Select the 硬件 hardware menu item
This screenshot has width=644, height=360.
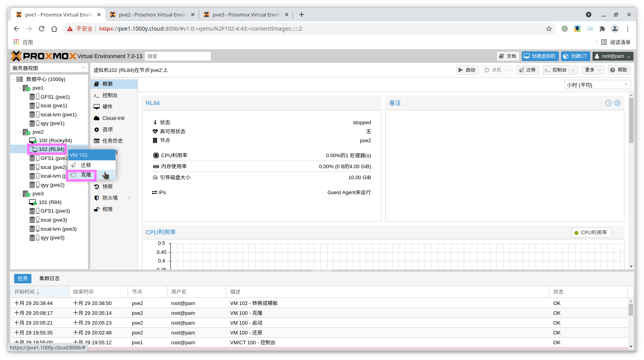(107, 107)
